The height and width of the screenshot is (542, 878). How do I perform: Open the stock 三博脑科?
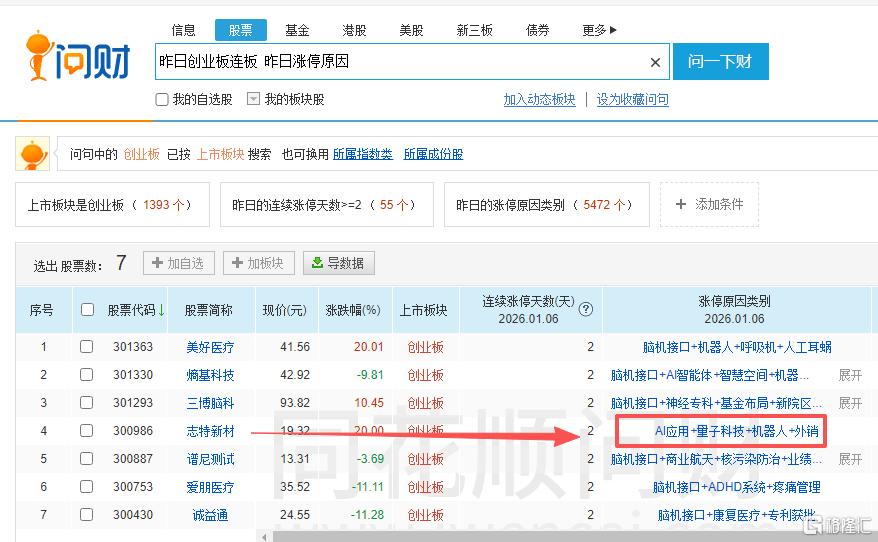click(x=210, y=403)
